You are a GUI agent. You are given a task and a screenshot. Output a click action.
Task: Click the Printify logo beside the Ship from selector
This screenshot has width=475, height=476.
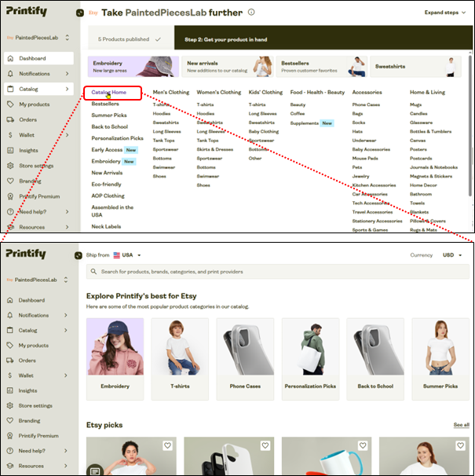(79, 255)
